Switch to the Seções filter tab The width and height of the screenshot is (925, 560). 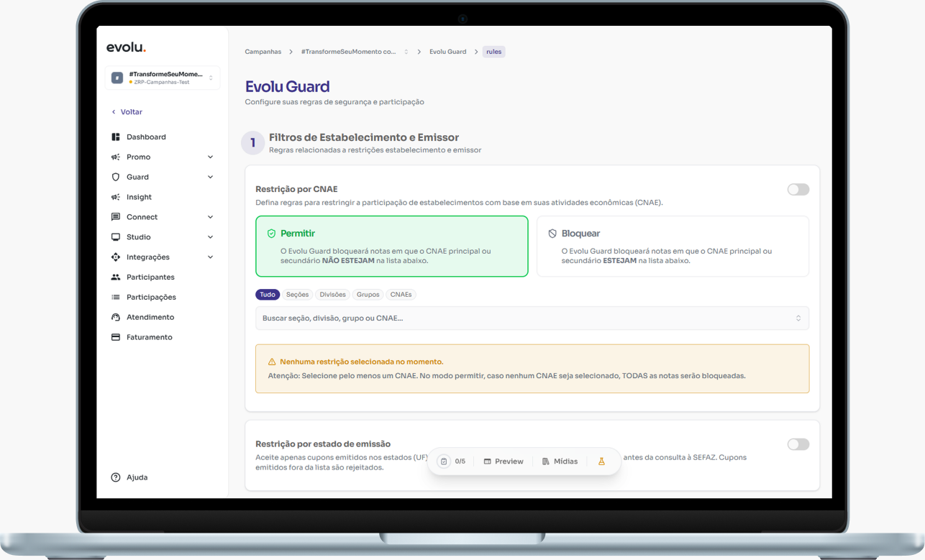click(x=297, y=295)
